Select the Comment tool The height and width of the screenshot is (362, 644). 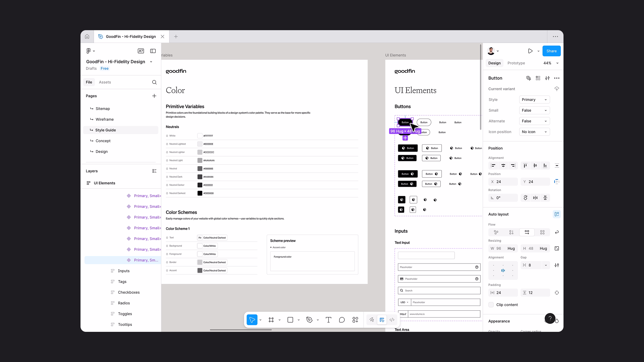(x=342, y=320)
